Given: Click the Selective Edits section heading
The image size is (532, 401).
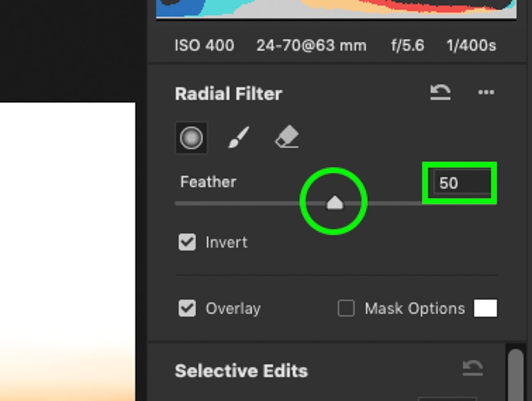Looking at the screenshot, I should tap(241, 371).
